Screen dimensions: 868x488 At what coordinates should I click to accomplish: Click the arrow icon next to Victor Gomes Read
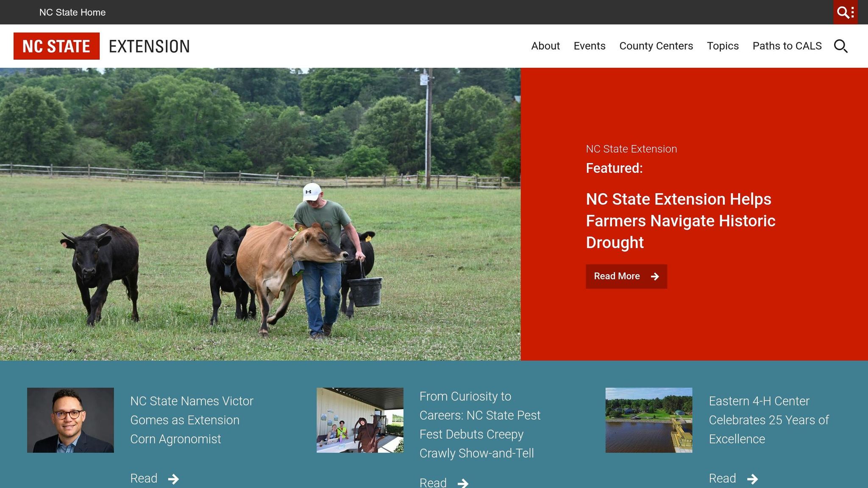pyautogui.click(x=173, y=479)
